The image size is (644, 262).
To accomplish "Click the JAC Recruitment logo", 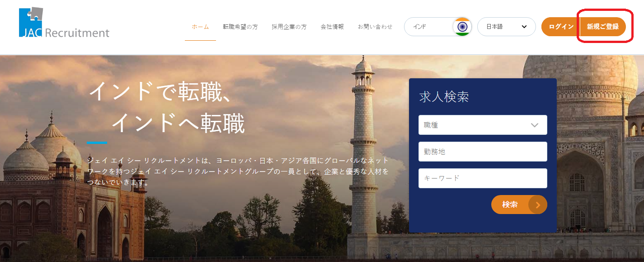I will pos(64,22).
